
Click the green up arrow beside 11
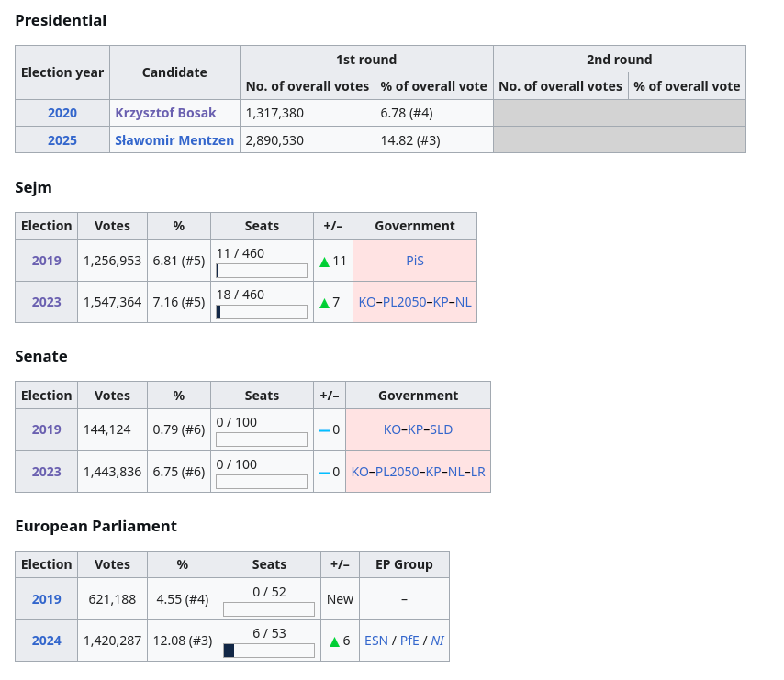point(324,262)
